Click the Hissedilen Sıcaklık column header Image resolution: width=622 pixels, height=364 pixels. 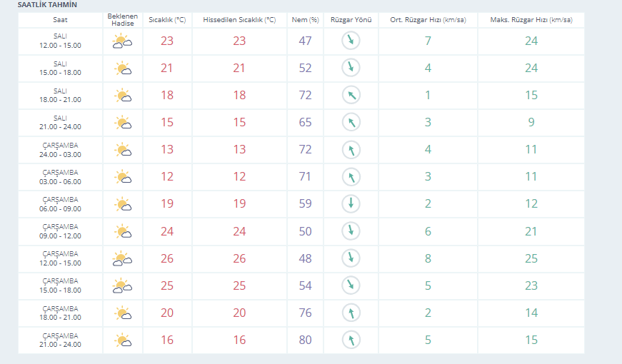click(239, 20)
